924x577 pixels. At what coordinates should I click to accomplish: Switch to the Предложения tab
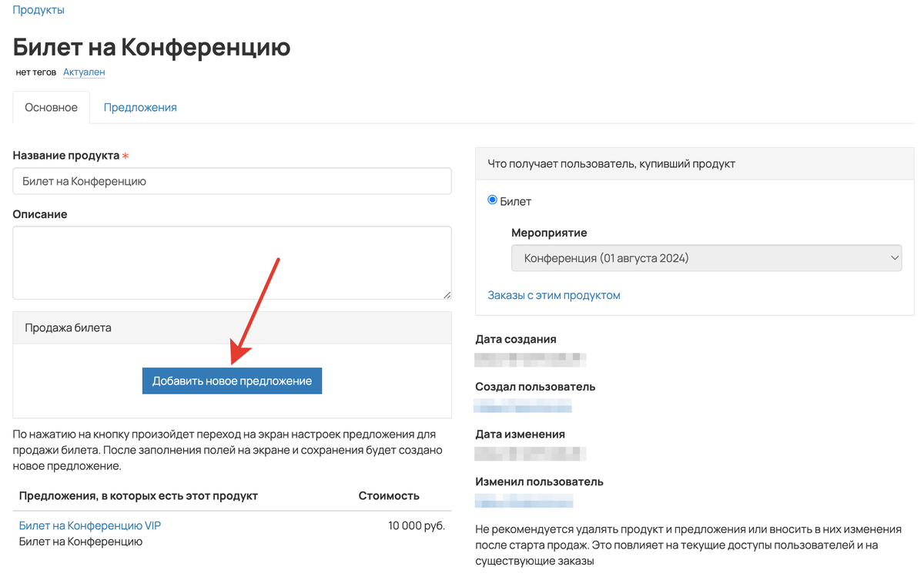[x=140, y=108]
